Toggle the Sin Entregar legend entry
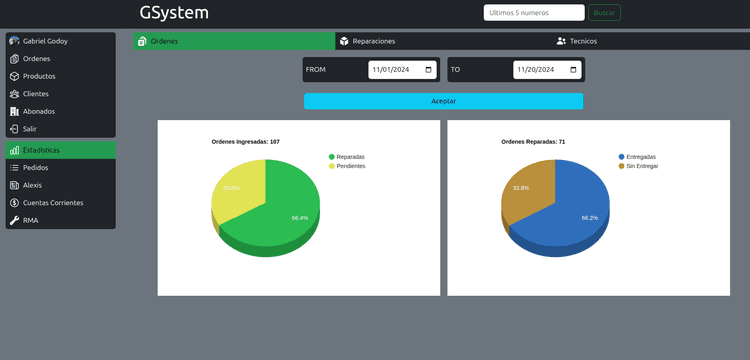 (x=638, y=166)
